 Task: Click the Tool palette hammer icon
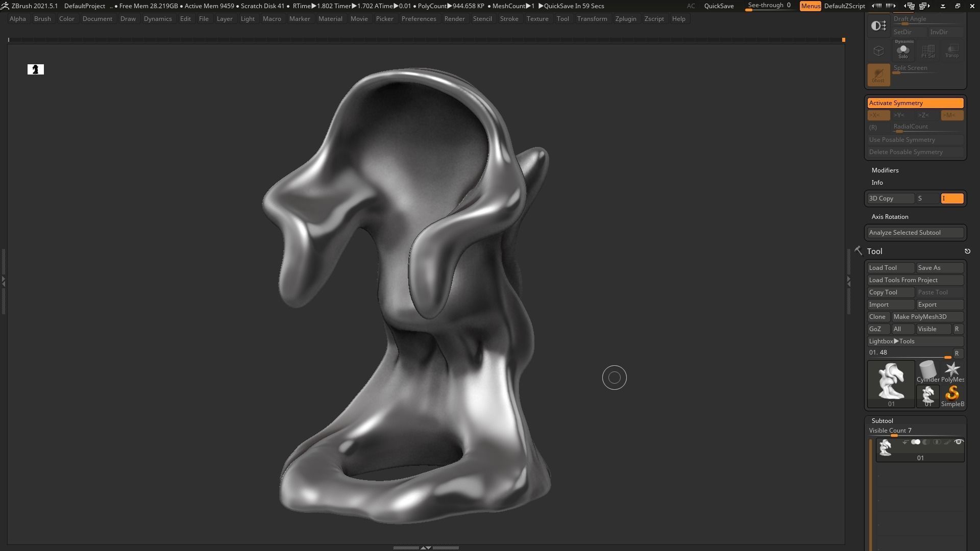859,251
